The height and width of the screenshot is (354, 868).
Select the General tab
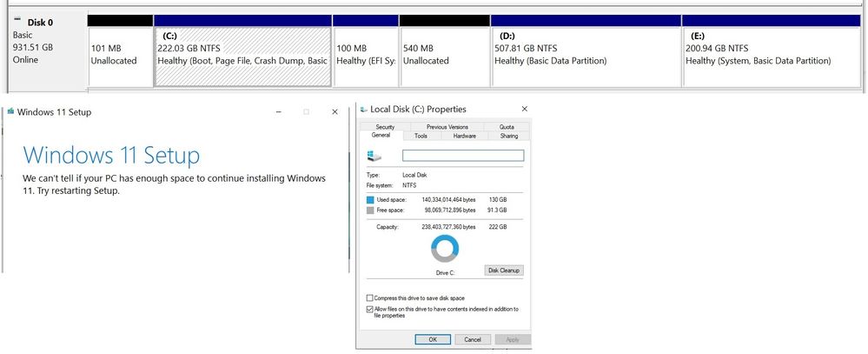(381, 135)
